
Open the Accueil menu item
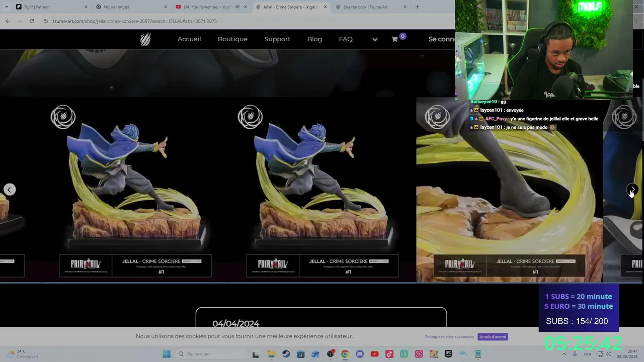click(189, 39)
